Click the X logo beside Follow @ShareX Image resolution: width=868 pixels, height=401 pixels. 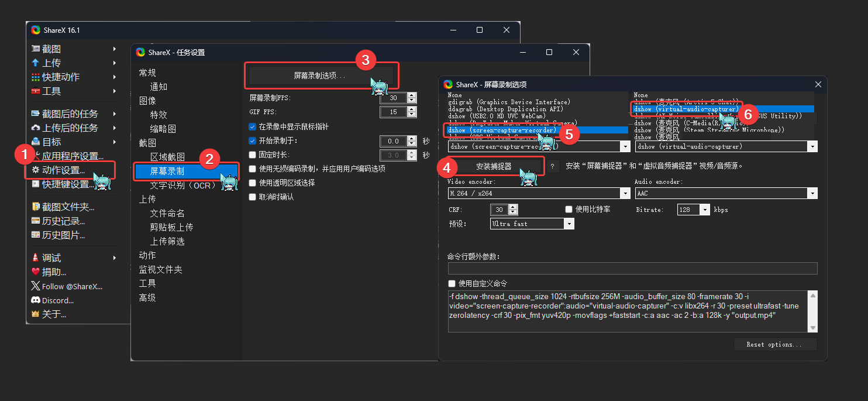pyautogui.click(x=36, y=286)
